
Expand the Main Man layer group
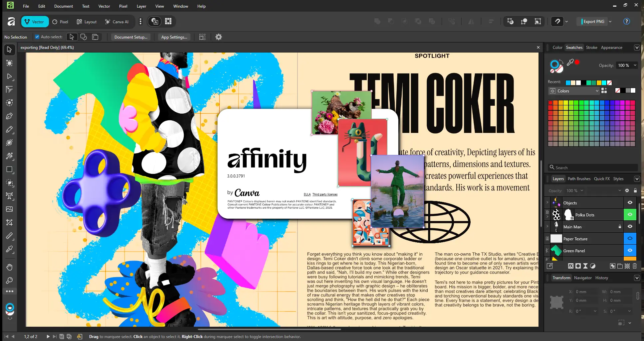click(547, 226)
